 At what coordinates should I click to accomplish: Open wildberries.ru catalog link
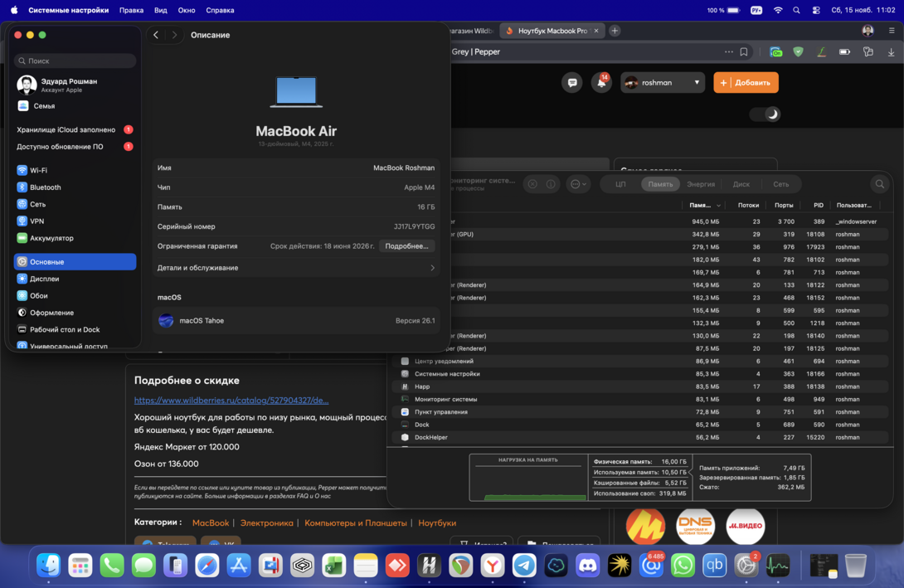point(231,400)
